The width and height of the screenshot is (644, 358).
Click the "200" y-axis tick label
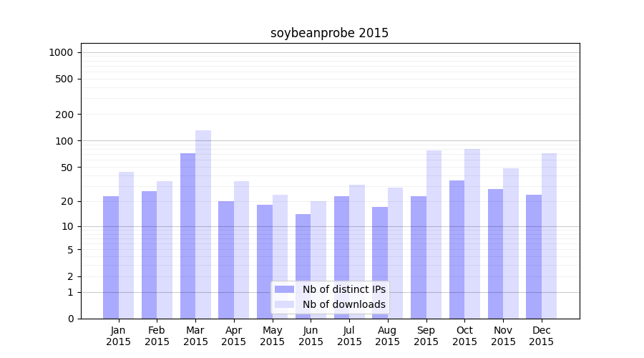64,115
